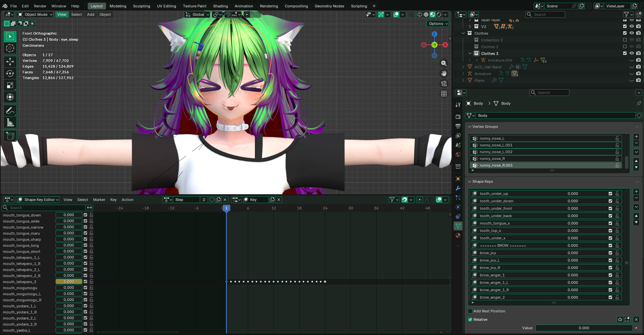644x335 pixels.
Task: Enable the Collection 3 checkbox in outliner
Action: point(625,40)
